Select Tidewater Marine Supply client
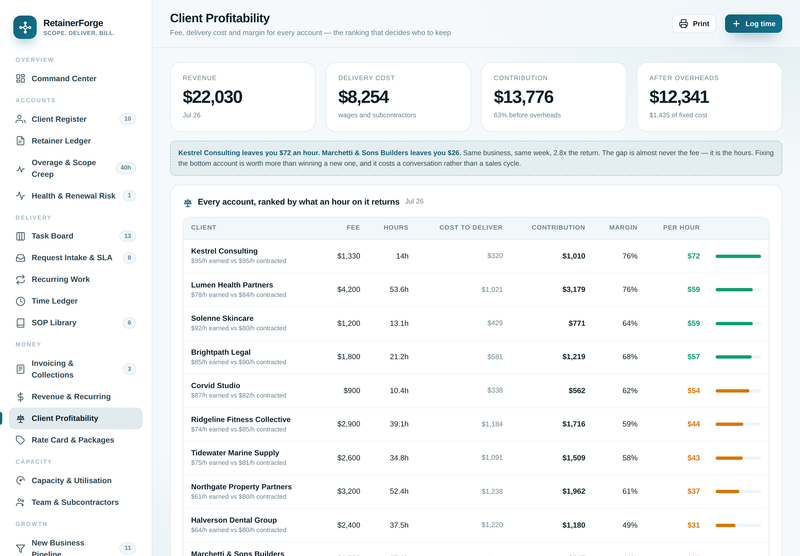 click(235, 453)
